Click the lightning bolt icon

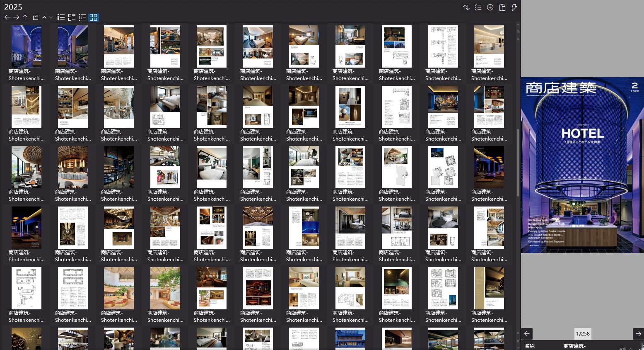coord(514,7)
